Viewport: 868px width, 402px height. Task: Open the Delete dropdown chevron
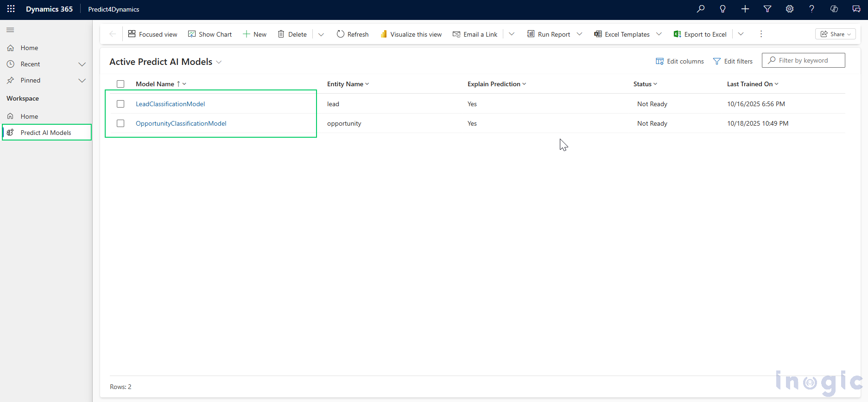[x=321, y=34]
